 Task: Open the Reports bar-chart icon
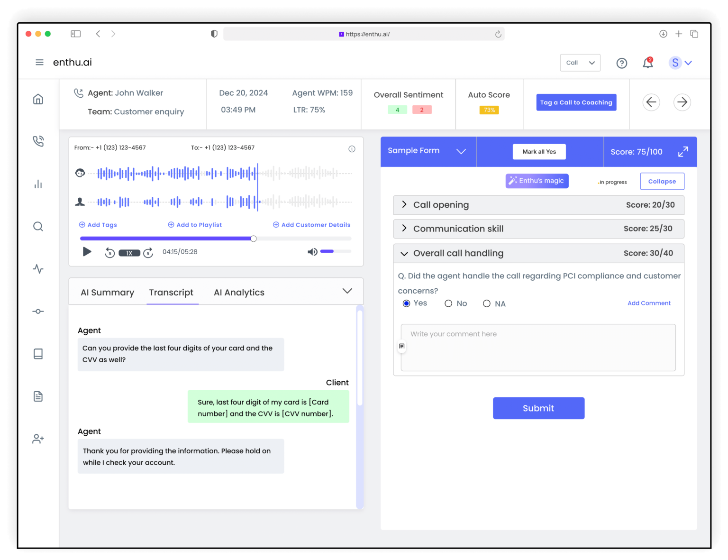coord(38,184)
